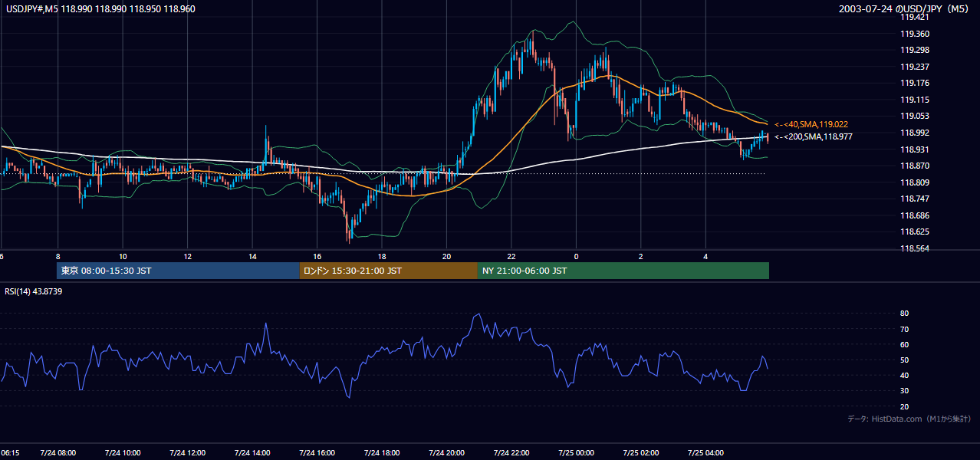This screenshot has height=460, width=980.
Task: Click the 119.053 price axis label
Action: click(915, 116)
